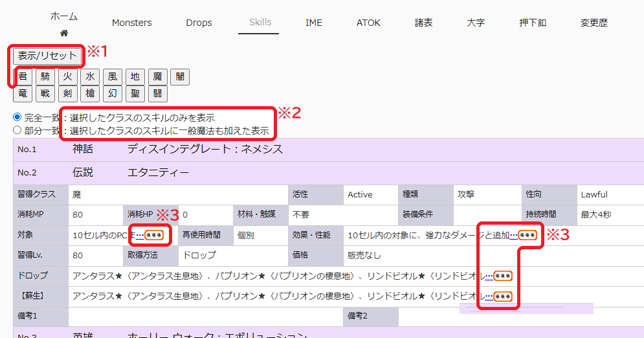Click the home icon under ホーム
Viewport: 644px width, 338px height.
64,33
